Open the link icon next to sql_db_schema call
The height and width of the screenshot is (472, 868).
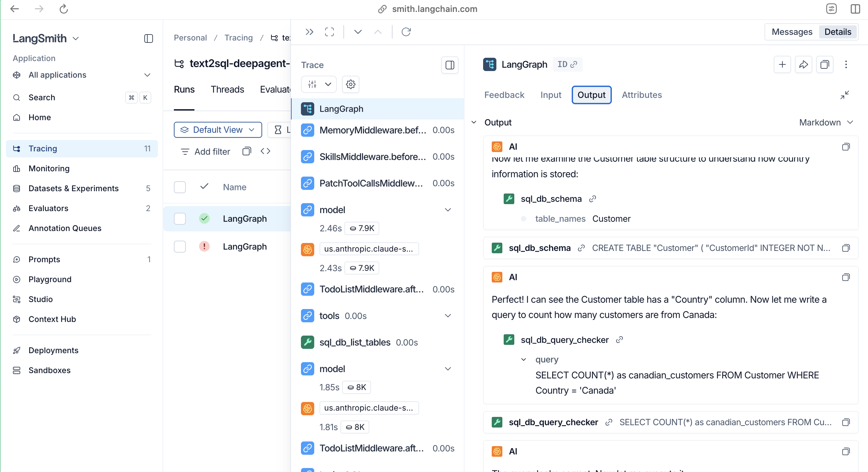click(x=592, y=199)
